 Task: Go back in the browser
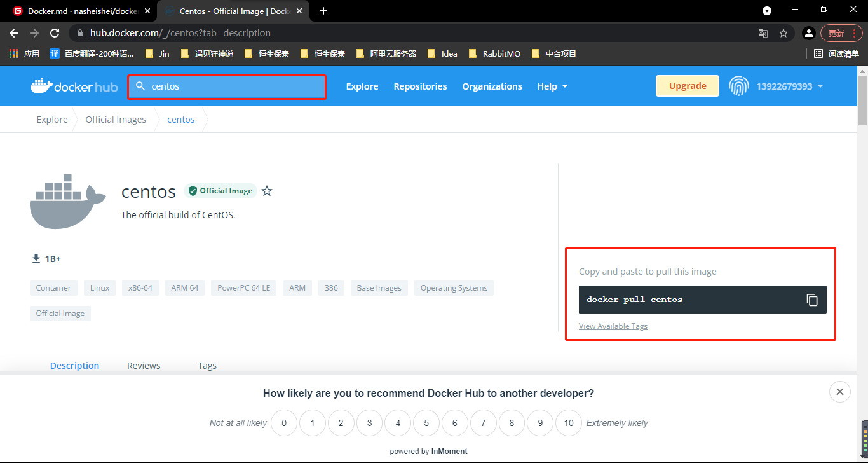pyautogui.click(x=14, y=33)
